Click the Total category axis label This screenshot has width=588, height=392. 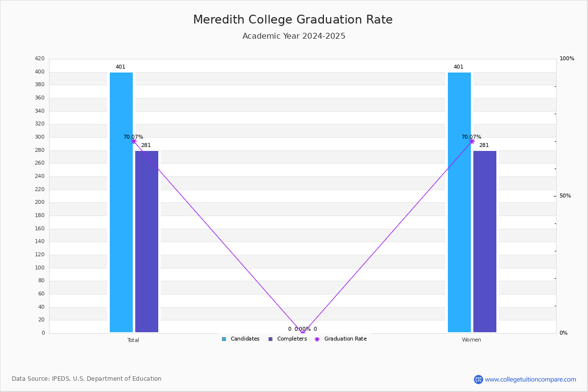point(133,340)
